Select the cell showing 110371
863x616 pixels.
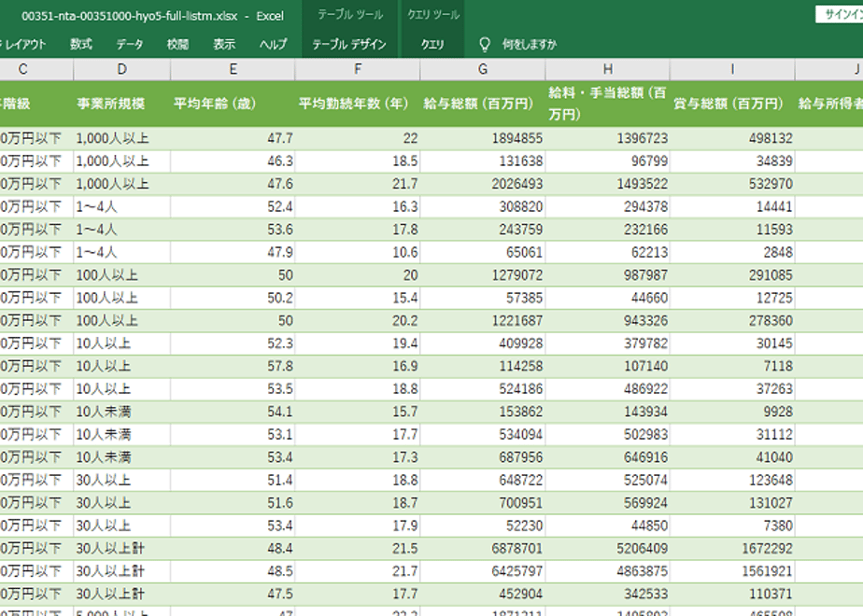[x=732, y=595]
